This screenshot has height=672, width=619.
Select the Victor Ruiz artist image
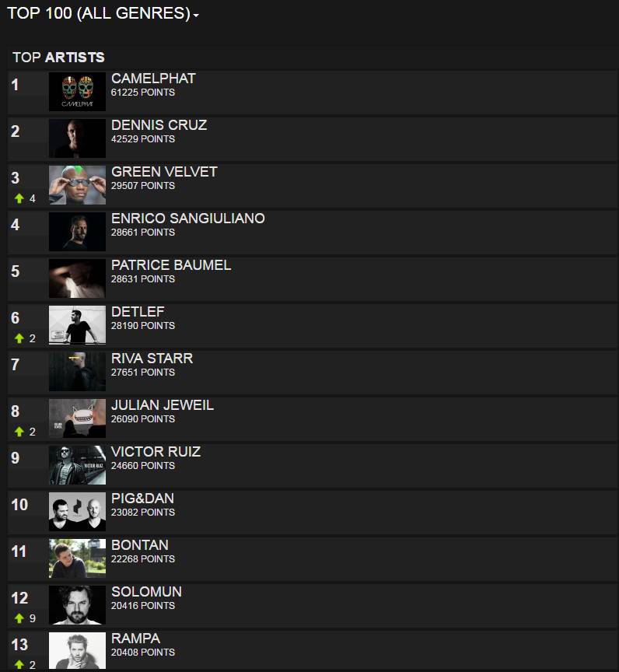(77, 465)
